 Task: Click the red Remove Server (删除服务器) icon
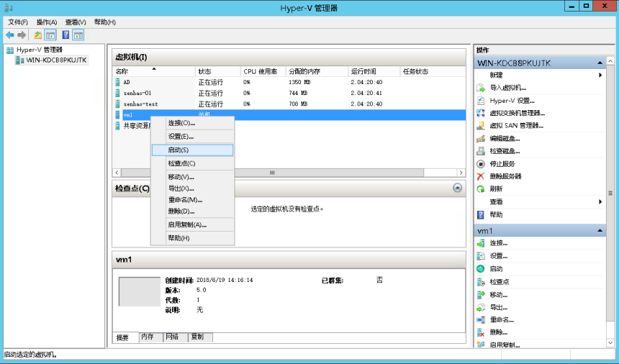481,176
